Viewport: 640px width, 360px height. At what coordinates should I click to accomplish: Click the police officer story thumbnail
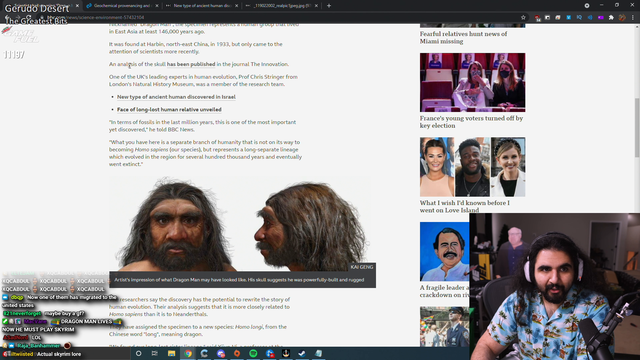coord(444,327)
